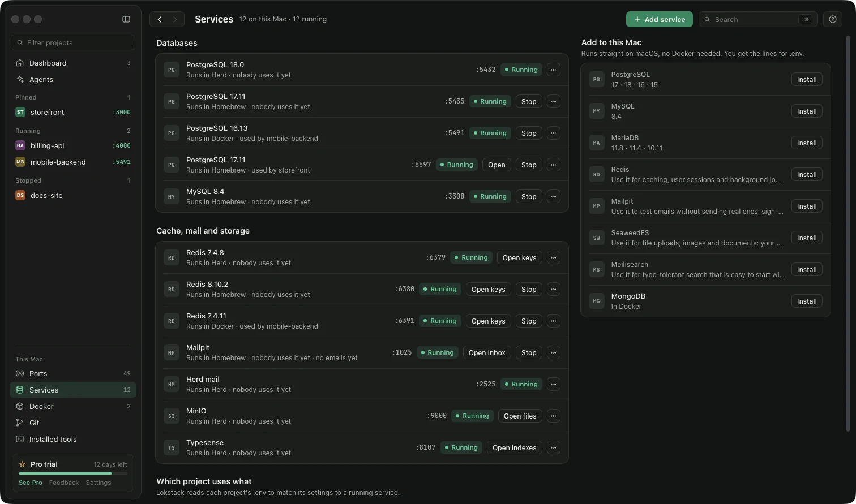This screenshot has width=856, height=504.
Task: Stop PostgreSQL 17.11 on port 5435
Action: tap(529, 101)
